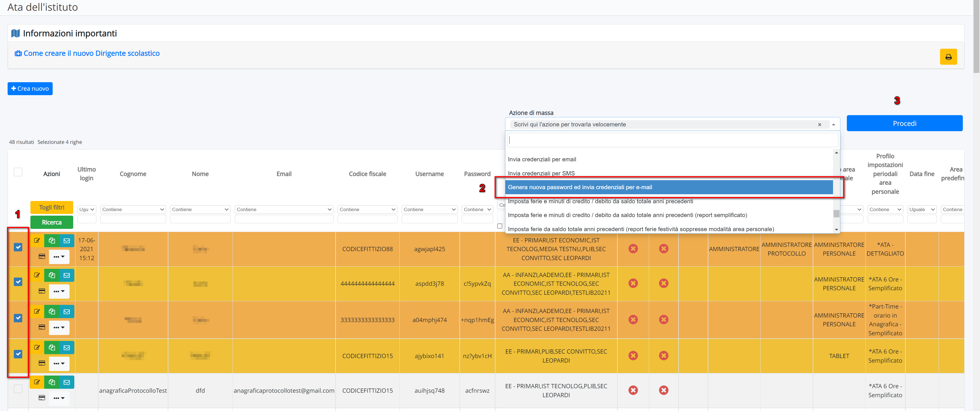Click edit icon for aspdd3j78 row
Screen dimensions: 980x411
pos(37,275)
